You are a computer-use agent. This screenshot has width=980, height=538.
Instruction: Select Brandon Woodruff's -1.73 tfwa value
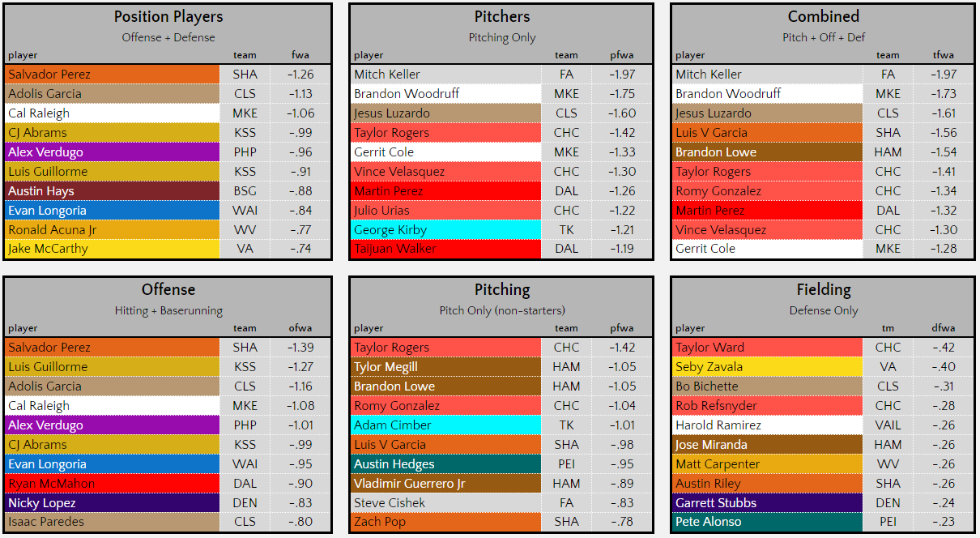point(944,94)
